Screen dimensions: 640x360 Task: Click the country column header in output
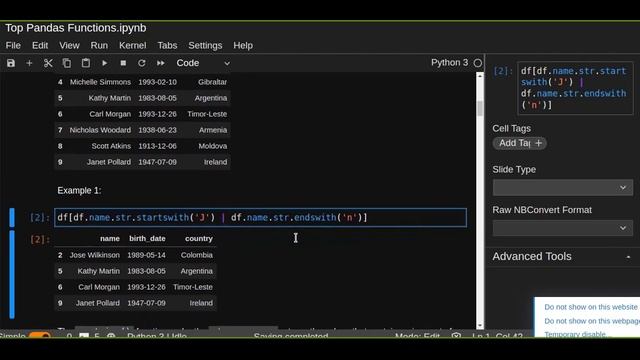[x=199, y=238]
